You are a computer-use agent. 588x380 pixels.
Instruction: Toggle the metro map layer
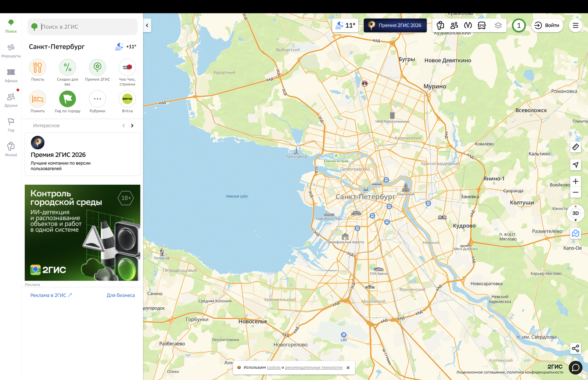(468, 25)
